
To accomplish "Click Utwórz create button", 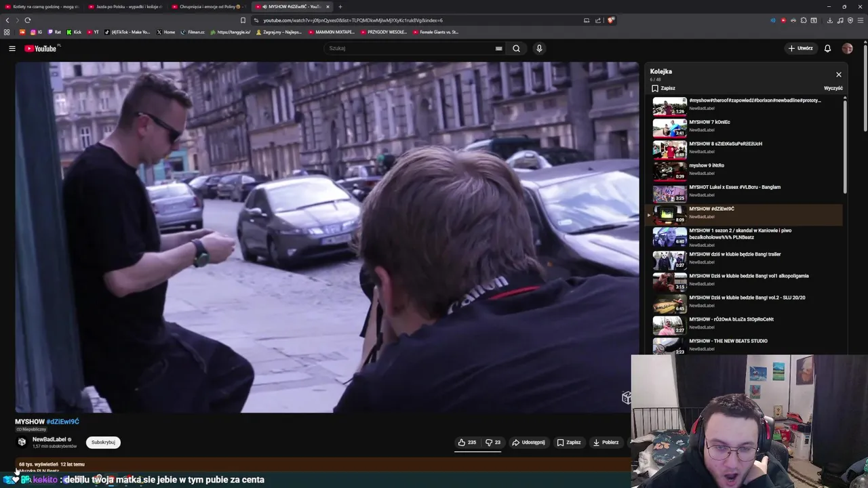I will [800, 48].
